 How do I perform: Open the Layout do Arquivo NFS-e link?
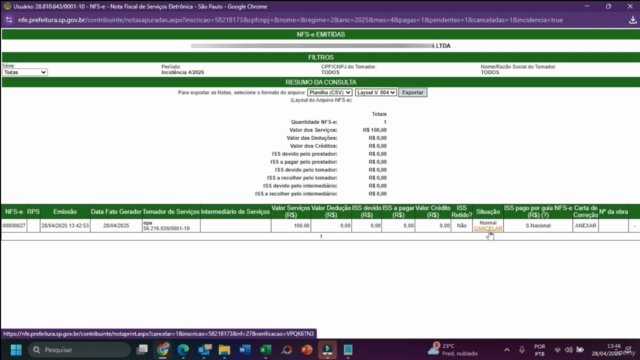click(321, 100)
